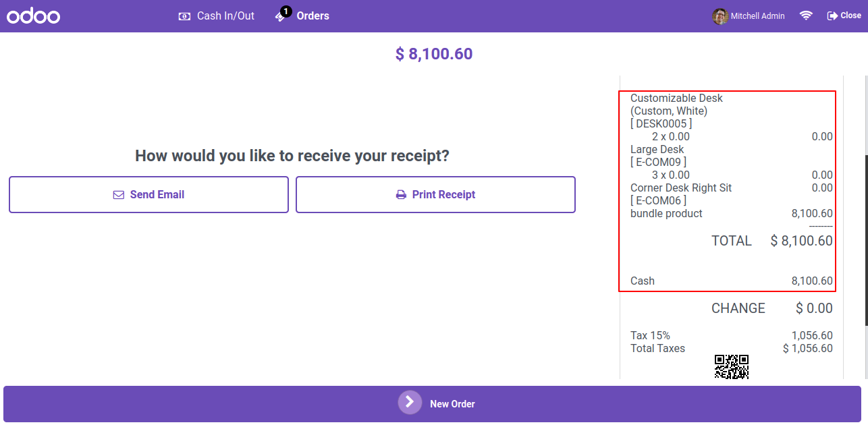Print the receipt
Viewport: 868px width, 429px height.
pos(435,195)
